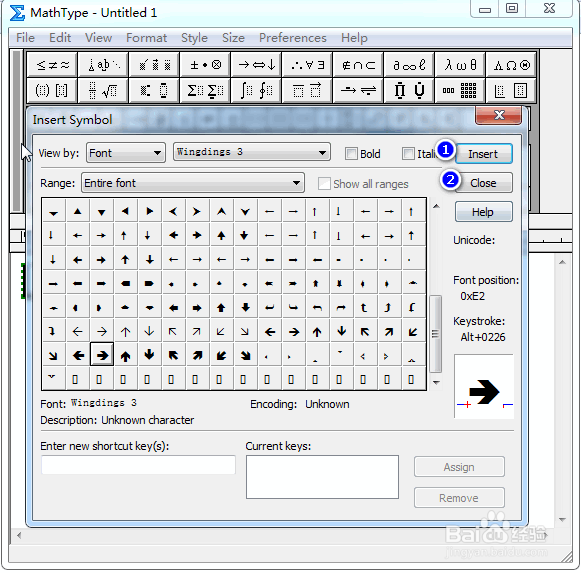The height and width of the screenshot is (573, 581).
Task: Select the up-pointing triangle in first grid row
Action: pos(77,211)
